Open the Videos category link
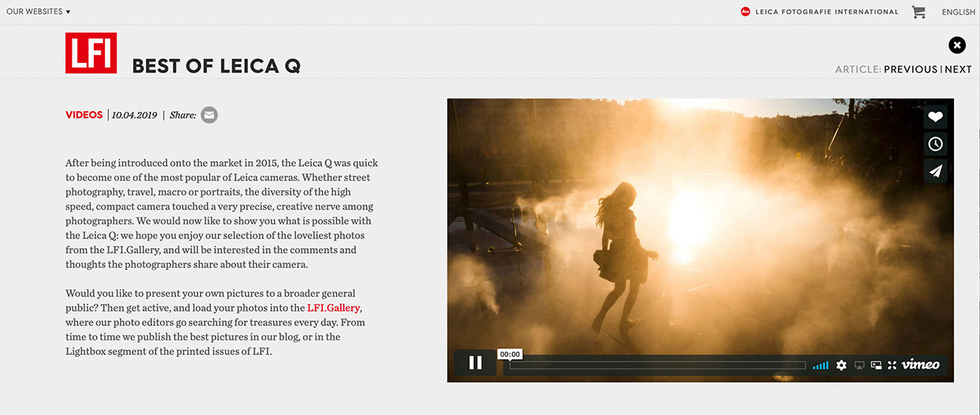 (84, 114)
